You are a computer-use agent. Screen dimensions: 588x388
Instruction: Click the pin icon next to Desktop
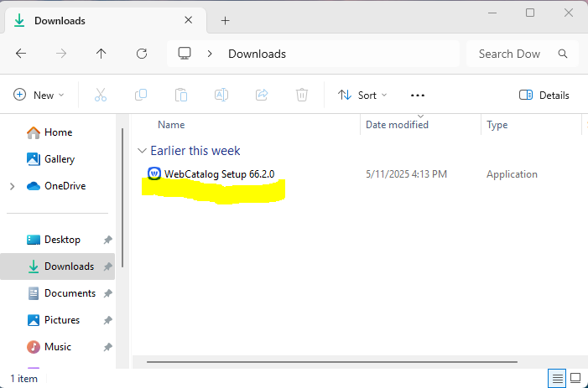(x=108, y=240)
